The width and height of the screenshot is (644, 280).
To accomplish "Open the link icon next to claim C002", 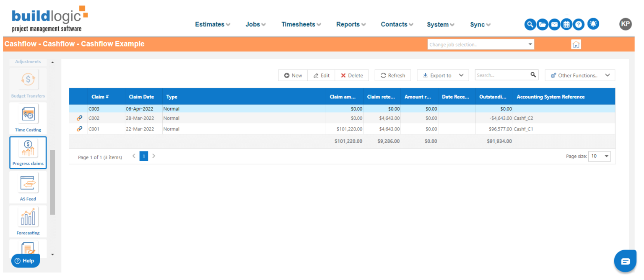I will (x=79, y=118).
